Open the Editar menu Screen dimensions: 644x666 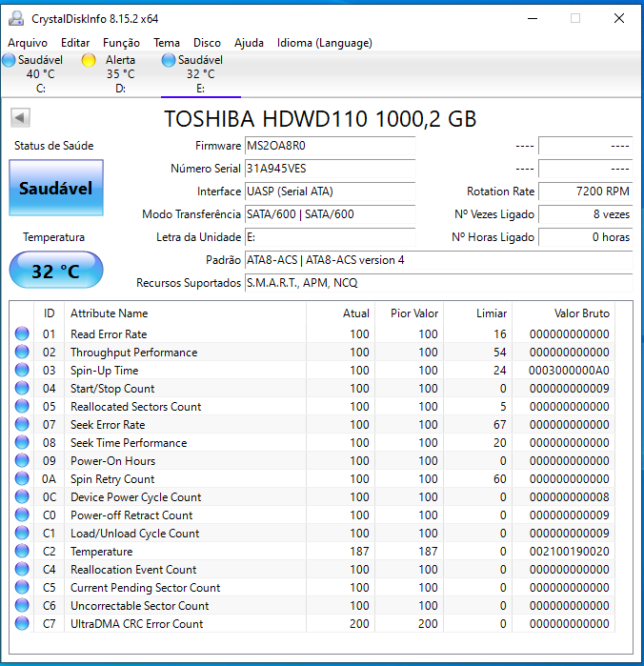pos(75,43)
